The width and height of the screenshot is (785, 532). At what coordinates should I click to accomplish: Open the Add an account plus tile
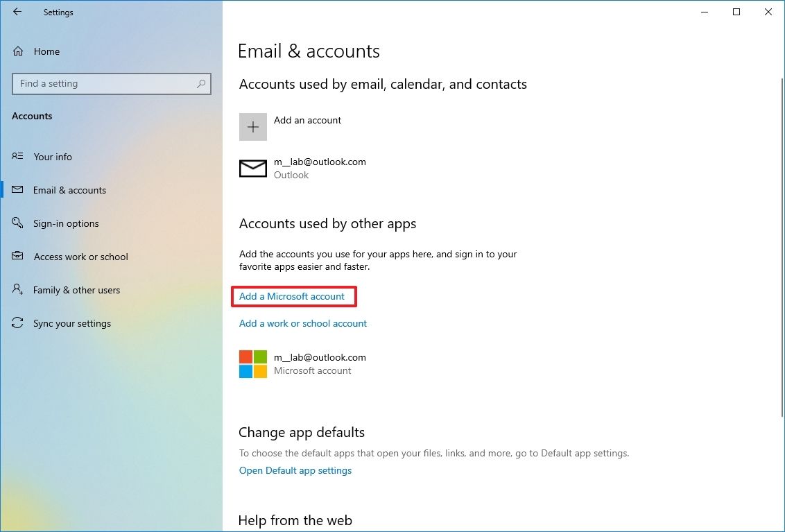pyautogui.click(x=252, y=127)
